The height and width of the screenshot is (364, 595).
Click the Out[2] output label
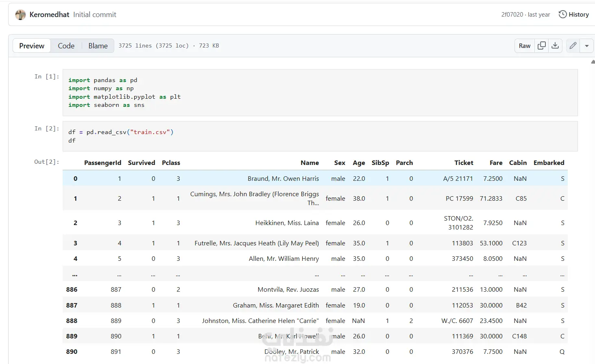[47, 162]
